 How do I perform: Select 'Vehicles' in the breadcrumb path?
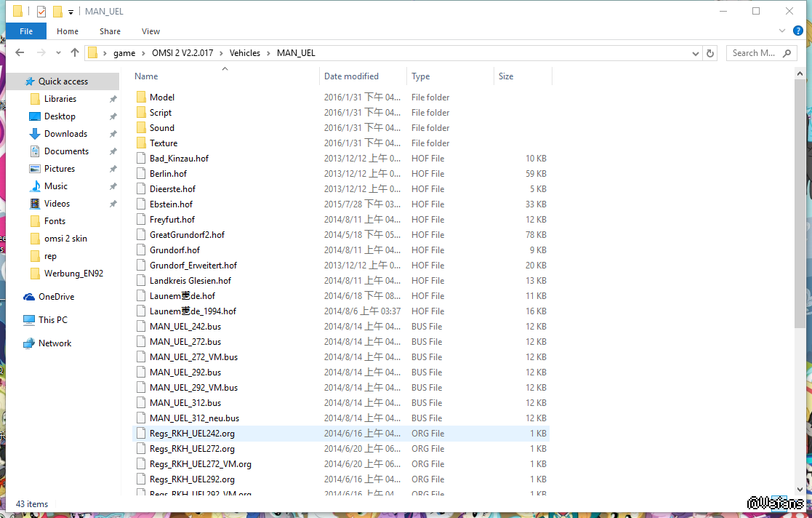(245, 53)
